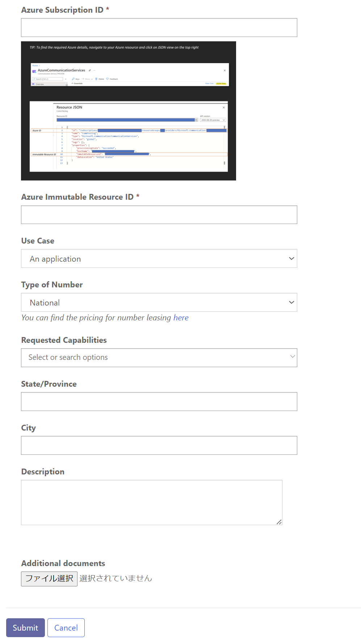The height and width of the screenshot is (644, 361).
Task: Submit the form
Action: tap(25, 628)
